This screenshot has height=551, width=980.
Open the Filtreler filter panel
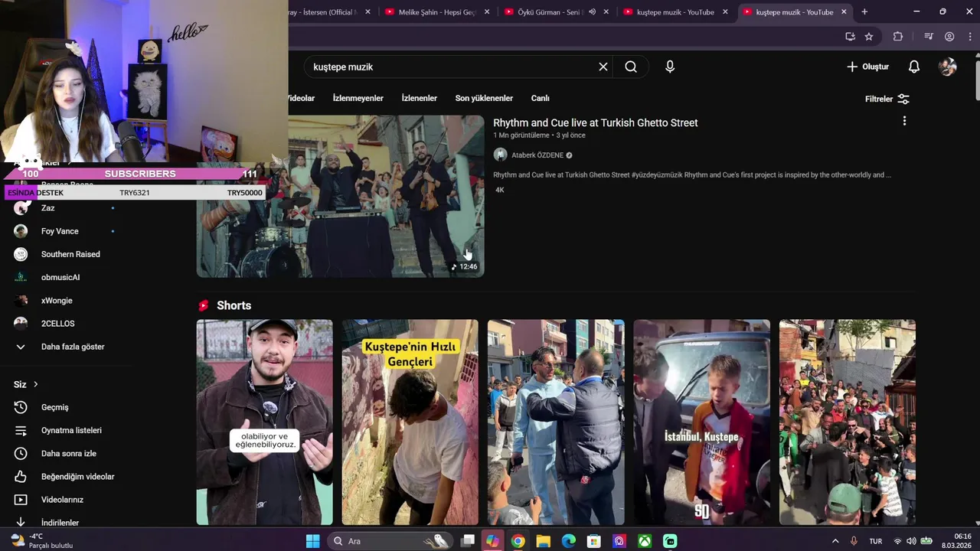(887, 99)
